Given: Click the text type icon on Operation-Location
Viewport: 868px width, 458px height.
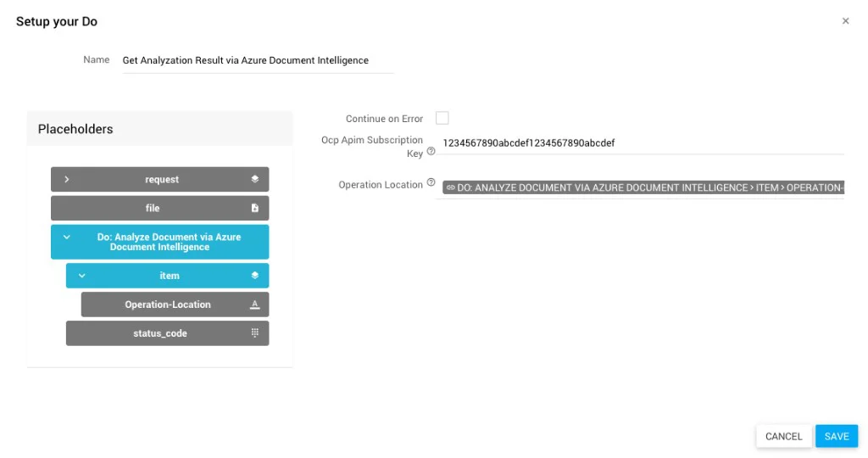Looking at the screenshot, I should (x=254, y=304).
